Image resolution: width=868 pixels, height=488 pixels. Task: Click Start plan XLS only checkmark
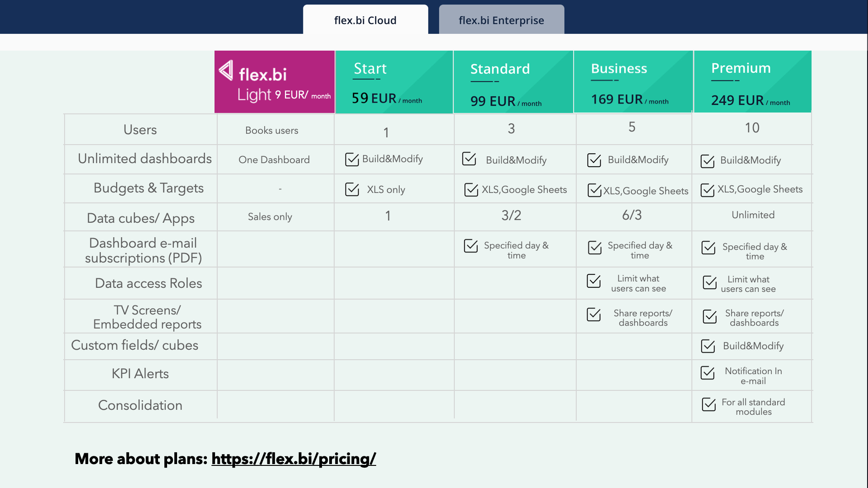[352, 189]
